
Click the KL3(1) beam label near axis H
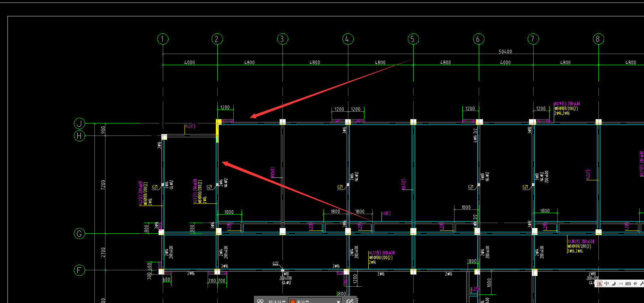coord(190,126)
